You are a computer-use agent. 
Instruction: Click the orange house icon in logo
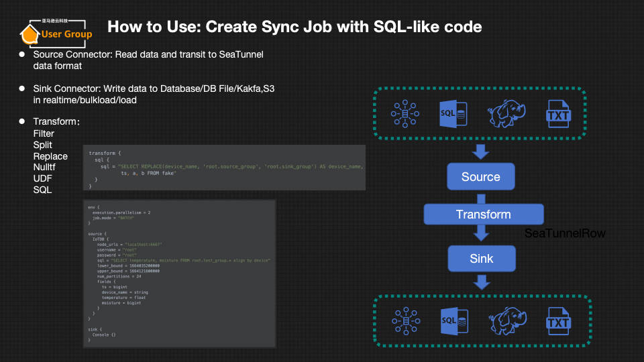coord(30,34)
